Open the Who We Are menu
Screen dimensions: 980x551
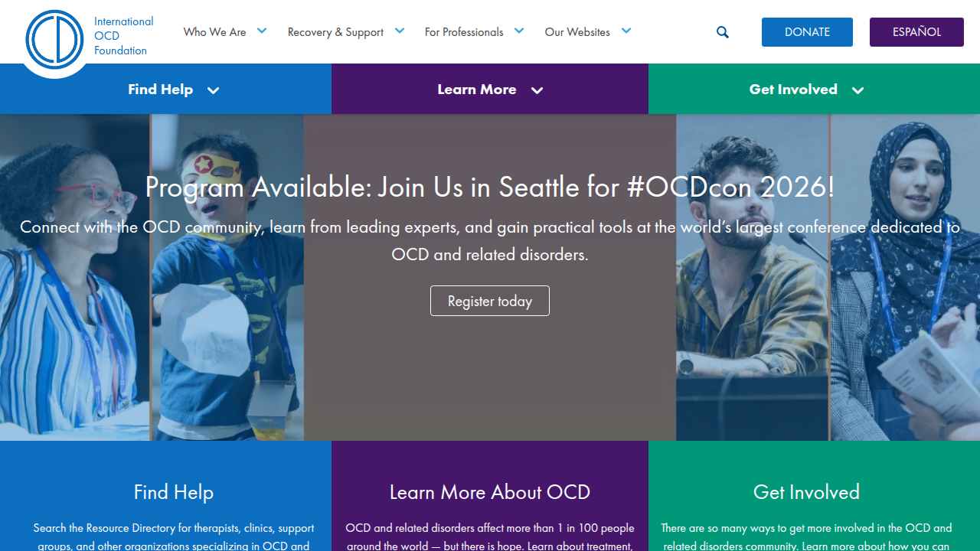coord(214,32)
